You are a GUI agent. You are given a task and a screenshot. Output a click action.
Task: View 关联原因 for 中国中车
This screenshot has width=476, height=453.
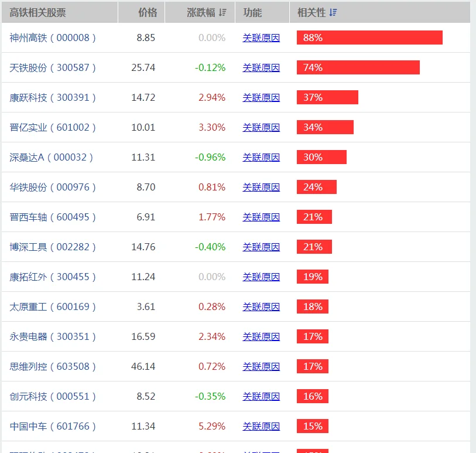[x=261, y=426]
